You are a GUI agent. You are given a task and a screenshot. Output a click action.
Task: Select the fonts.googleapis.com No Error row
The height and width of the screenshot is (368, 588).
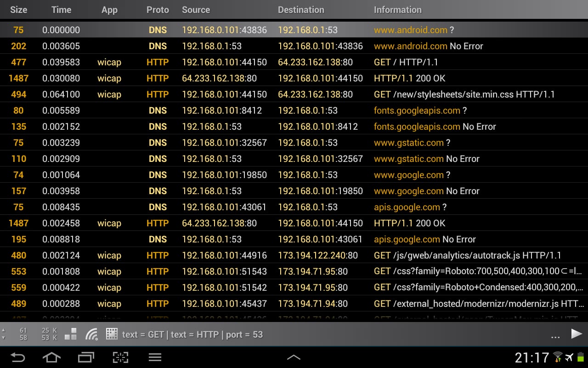tap(294, 126)
